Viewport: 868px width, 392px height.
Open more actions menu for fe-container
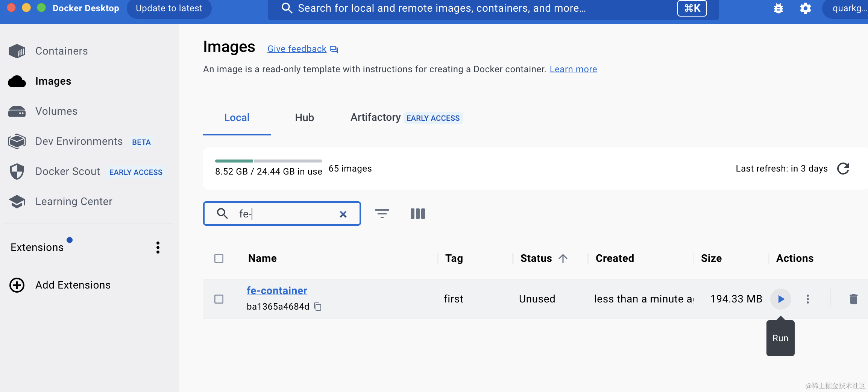[x=807, y=299]
